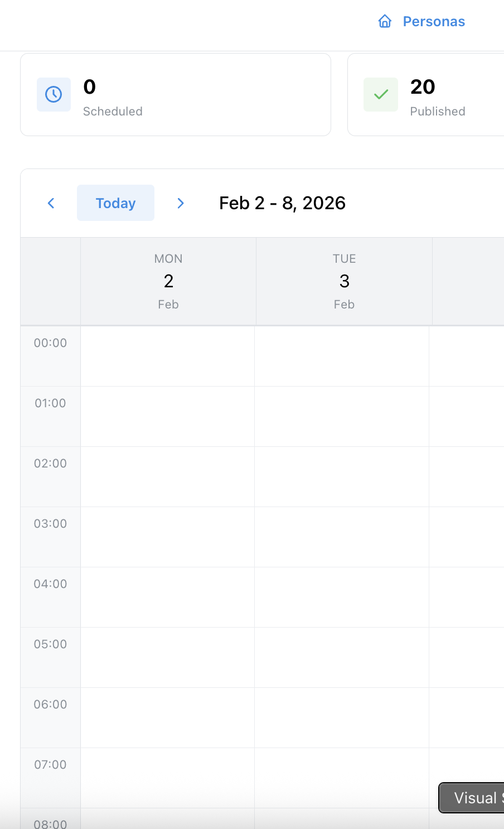Select the Scheduled posts card
The width and height of the screenshot is (504, 829).
coord(176,94)
